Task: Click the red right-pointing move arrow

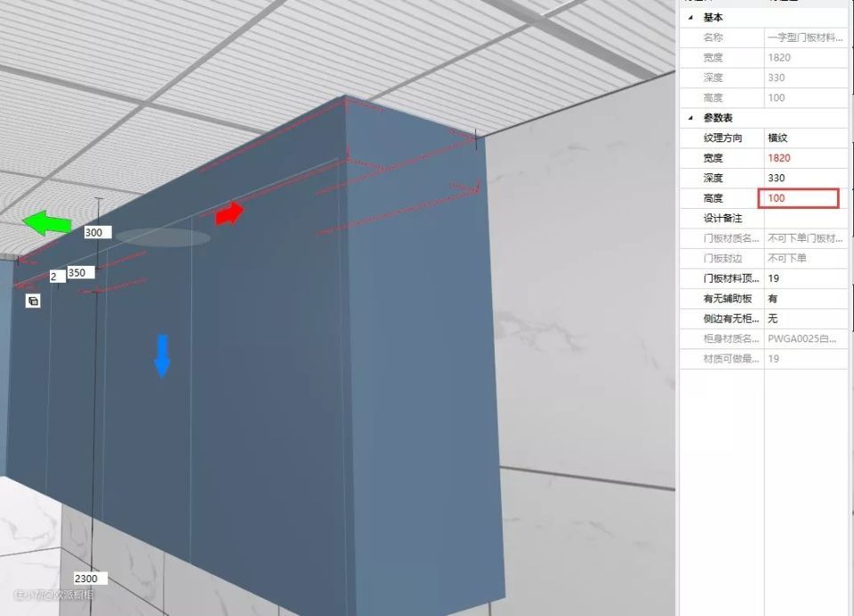Action: tap(230, 213)
